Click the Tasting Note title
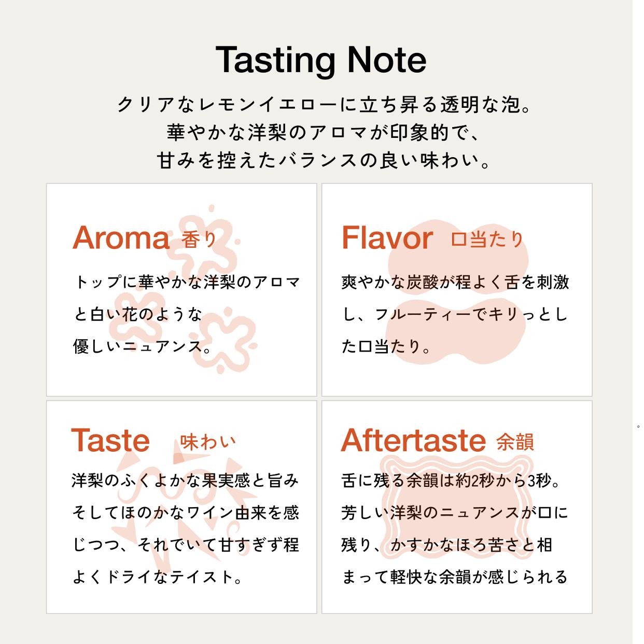 coord(321,61)
